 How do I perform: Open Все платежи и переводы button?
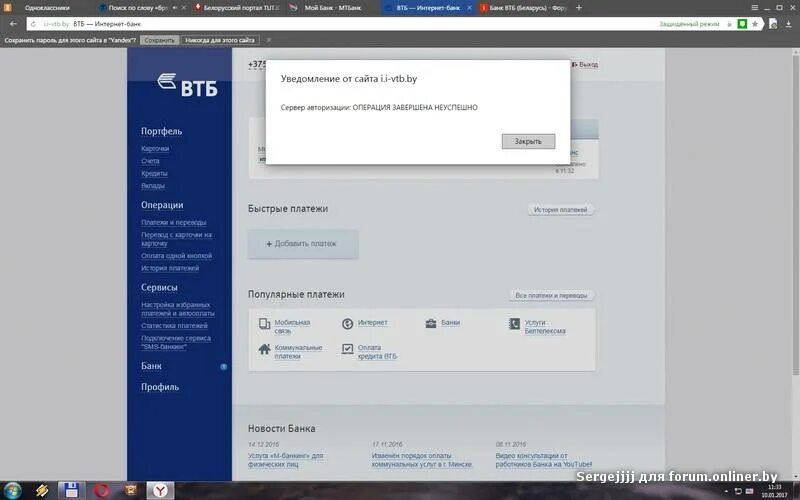tap(551, 295)
